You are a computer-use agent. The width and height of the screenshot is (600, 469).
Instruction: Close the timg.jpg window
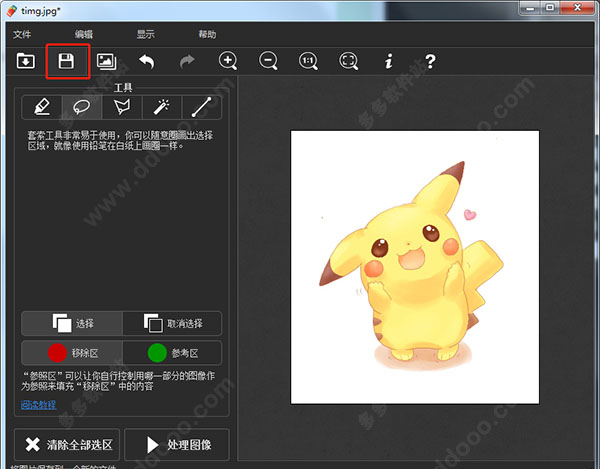(578, 8)
